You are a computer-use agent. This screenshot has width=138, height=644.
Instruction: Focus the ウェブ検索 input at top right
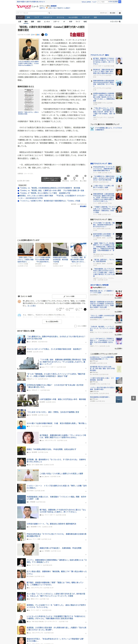pyautogui.click(x=103, y=2)
